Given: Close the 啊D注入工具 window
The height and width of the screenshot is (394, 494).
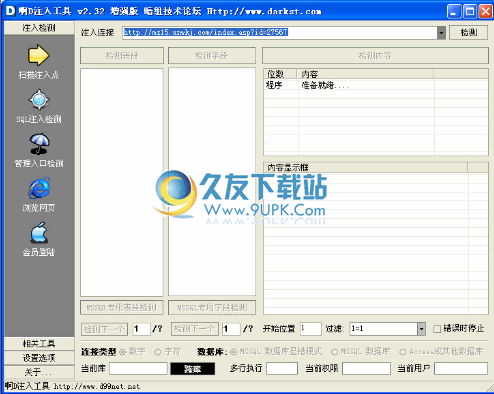Looking at the screenshot, I should (485, 12).
